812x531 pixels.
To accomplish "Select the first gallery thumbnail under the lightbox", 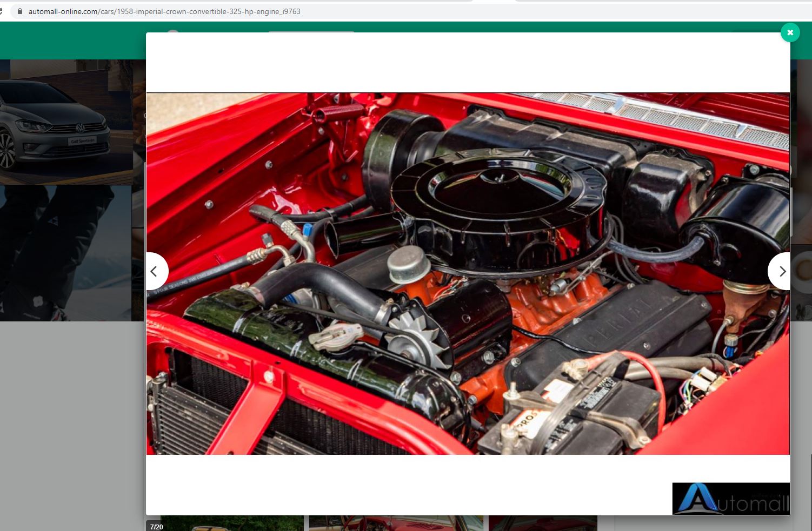I will point(232,523).
